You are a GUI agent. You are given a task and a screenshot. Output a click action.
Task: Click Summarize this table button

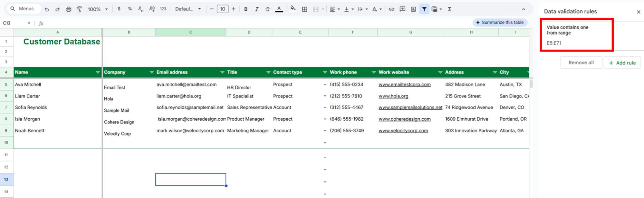500,22
